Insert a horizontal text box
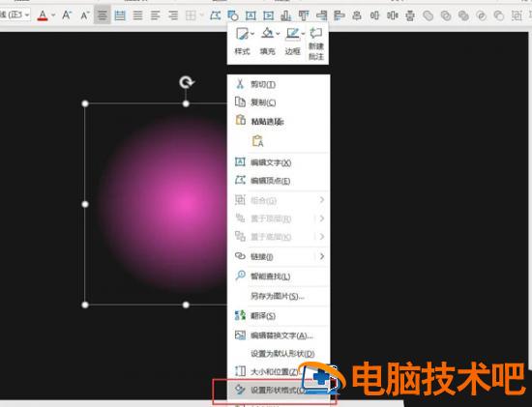This screenshot has height=407, width=532. [x=251, y=15]
